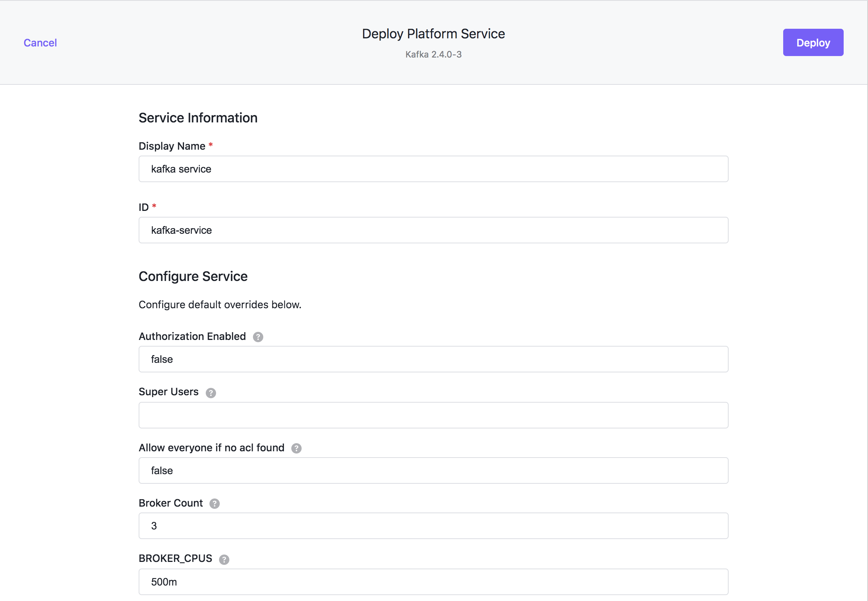The image size is (868, 601).
Task: Select the Allow everyone if no acl found field
Action: click(x=433, y=471)
